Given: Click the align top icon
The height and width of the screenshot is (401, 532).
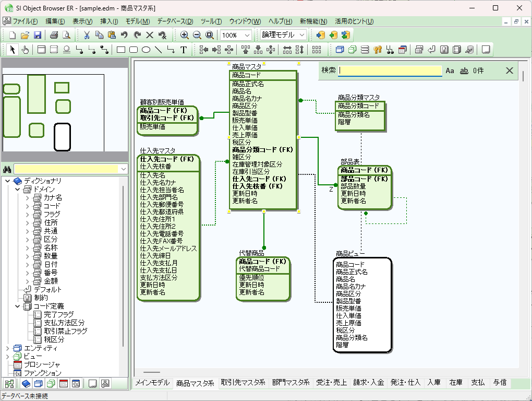Looking at the screenshot, I should pos(245,50).
